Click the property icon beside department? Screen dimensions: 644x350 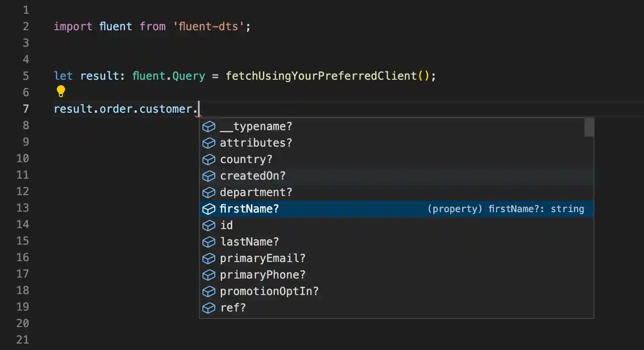click(208, 192)
